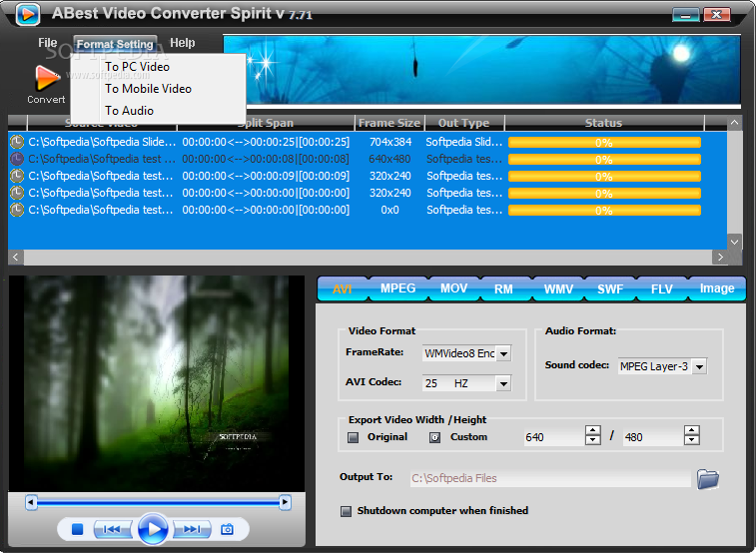The height and width of the screenshot is (553, 756).
Task: Click the horizontal scrollbar right arrow
Action: (x=720, y=257)
